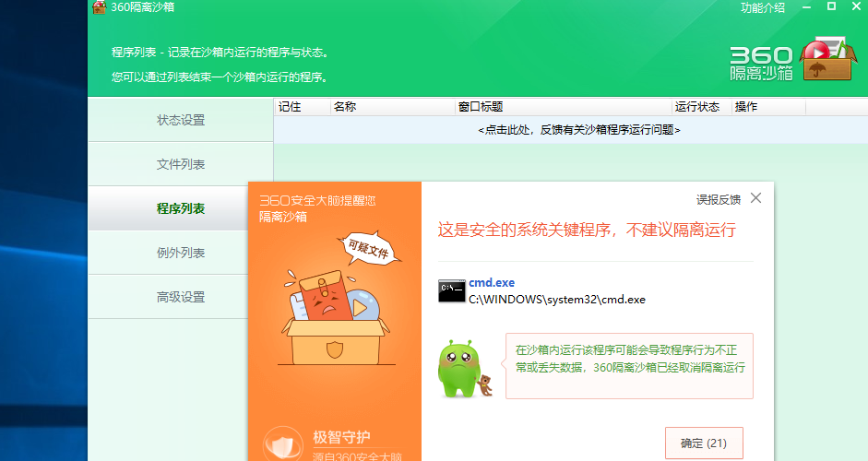868x461 pixels.
Task: Click the suspicious-file box illustration
Action: click(x=337, y=316)
